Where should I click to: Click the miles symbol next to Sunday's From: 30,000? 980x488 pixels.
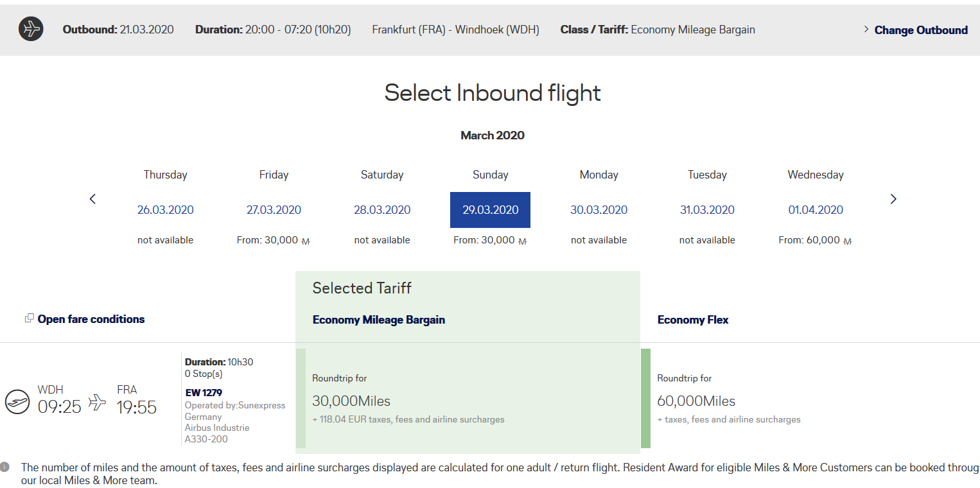click(522, 241)
